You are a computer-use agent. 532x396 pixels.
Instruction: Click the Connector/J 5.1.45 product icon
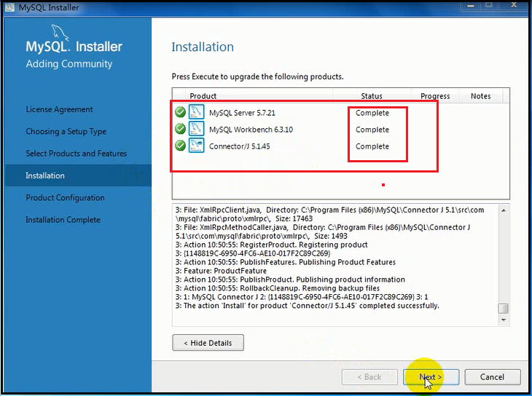pos(197,146)
